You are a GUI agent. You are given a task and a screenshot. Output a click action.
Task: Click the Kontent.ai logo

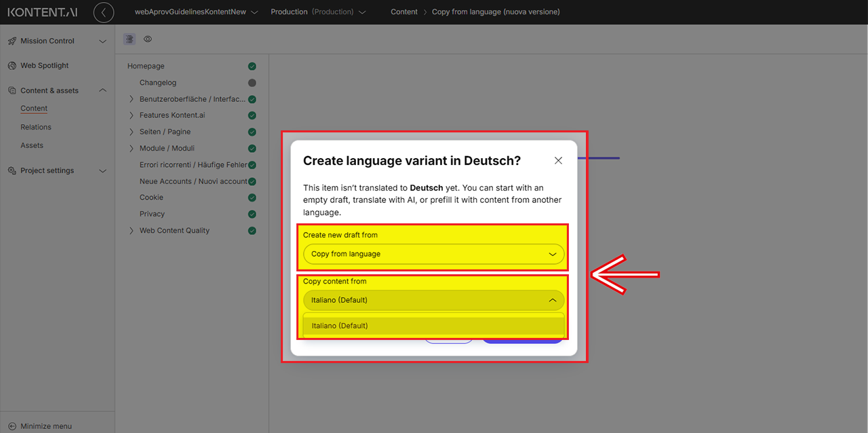[43, 12]
